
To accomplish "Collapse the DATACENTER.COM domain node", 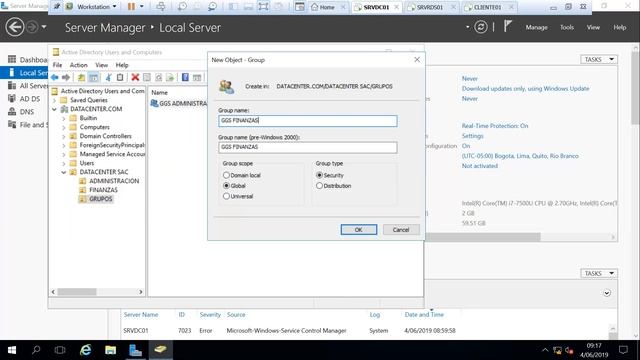I will coord(55,109).
